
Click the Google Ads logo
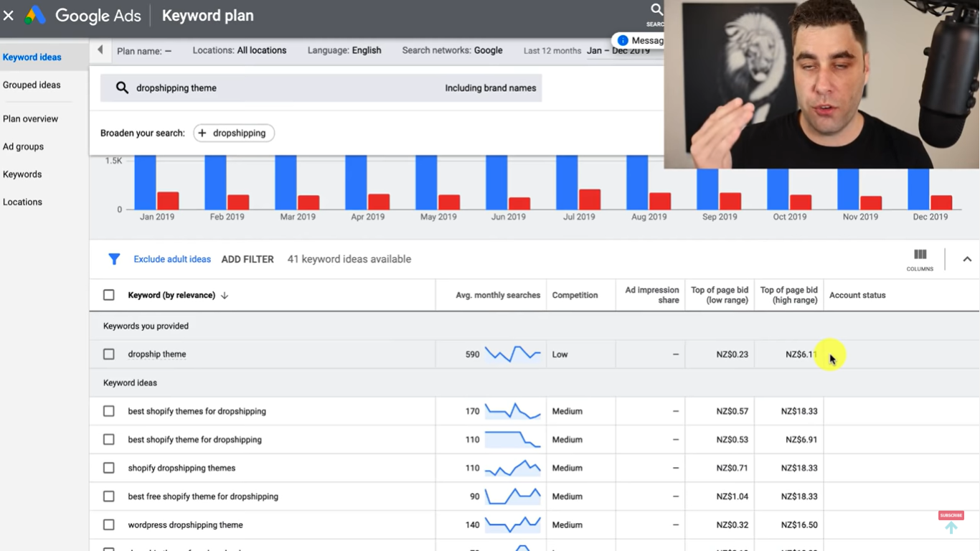[35, 15]
